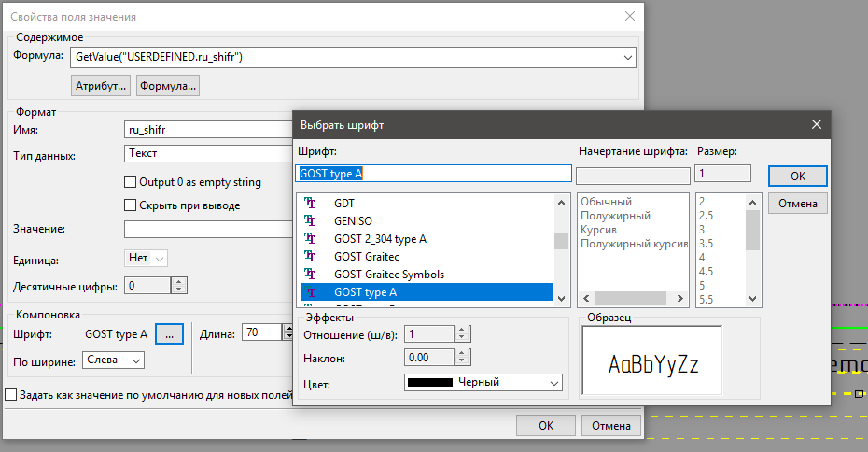Click the TrueType icon beside GDT font
Screen dimensions: 868x452
tap(311, 203)
